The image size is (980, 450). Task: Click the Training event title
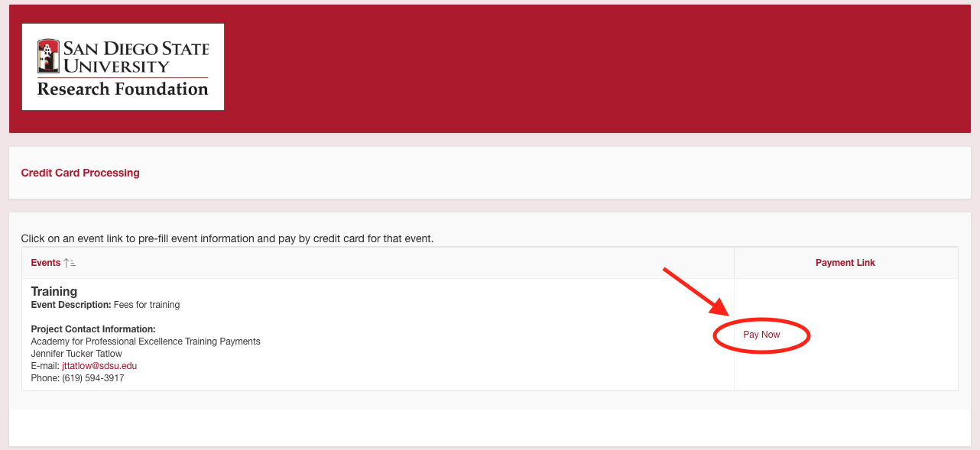point(54,291)
